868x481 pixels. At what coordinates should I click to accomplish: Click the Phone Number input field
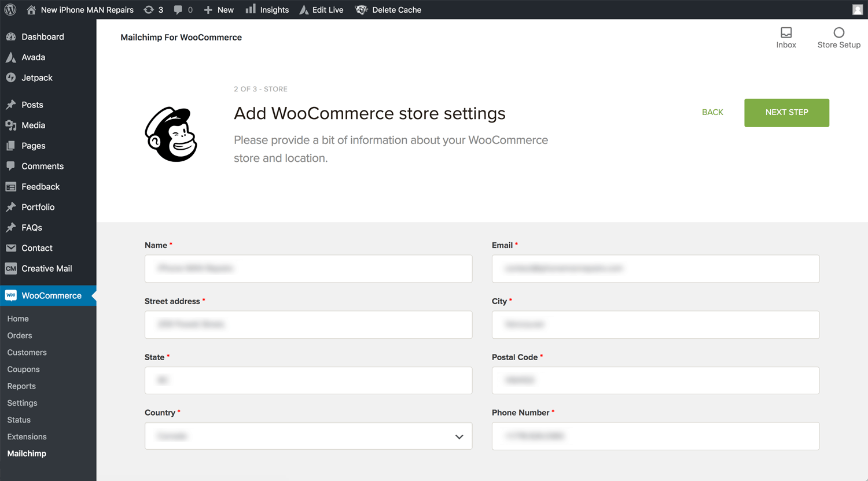click(656, 436)
